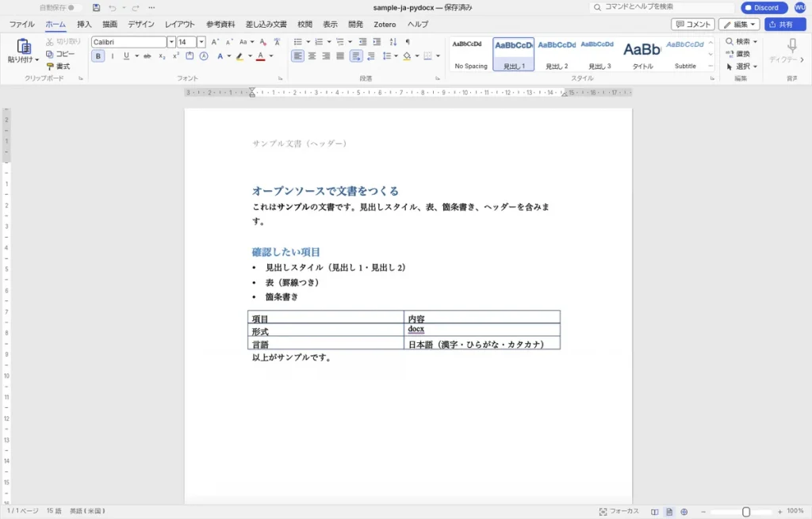Apply superscript formatting
This screenshot has height=519, width=812.
[x=175, y=56]
